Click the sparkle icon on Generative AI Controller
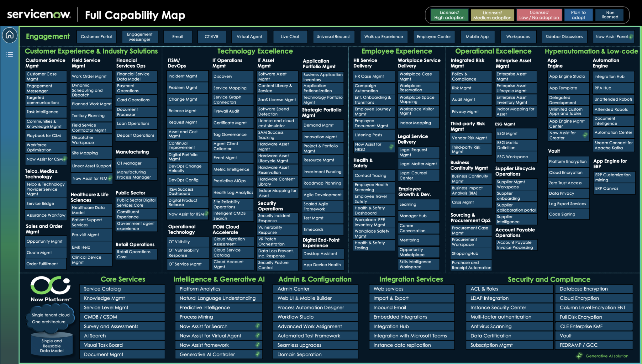This screenshot has width=642, height=364. pyautogui.click(x=257, y=354)
